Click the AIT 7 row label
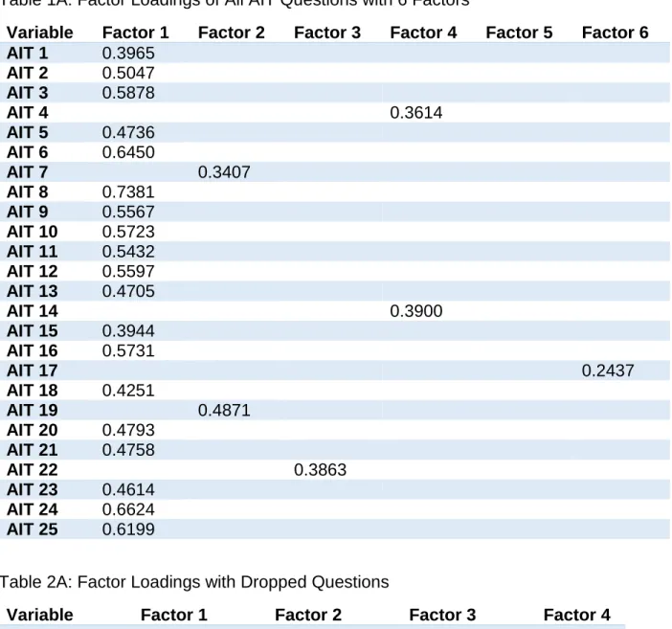The image size is (672, 629). 28,172
